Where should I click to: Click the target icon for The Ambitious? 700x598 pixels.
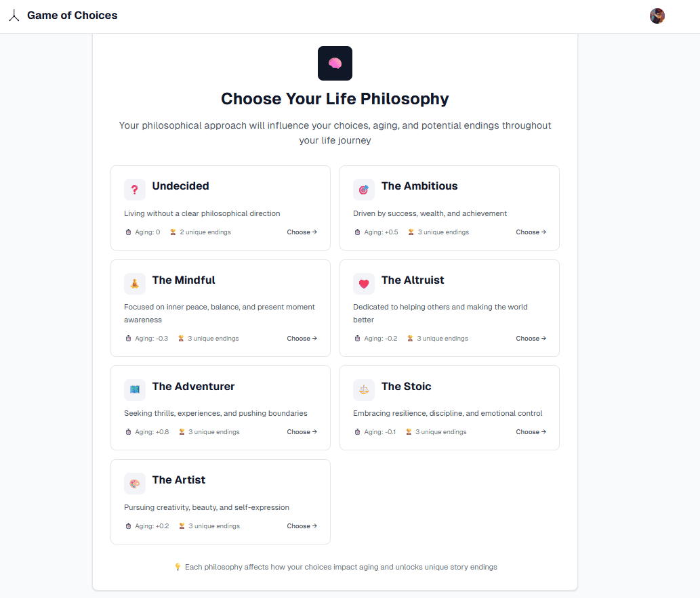click(x=364, y=190)
